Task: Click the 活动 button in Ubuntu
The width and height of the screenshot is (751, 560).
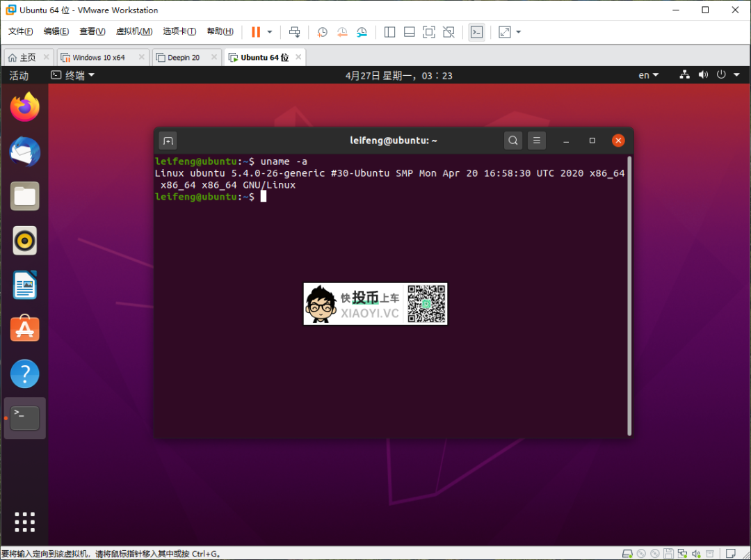Action: coord(19,74)
